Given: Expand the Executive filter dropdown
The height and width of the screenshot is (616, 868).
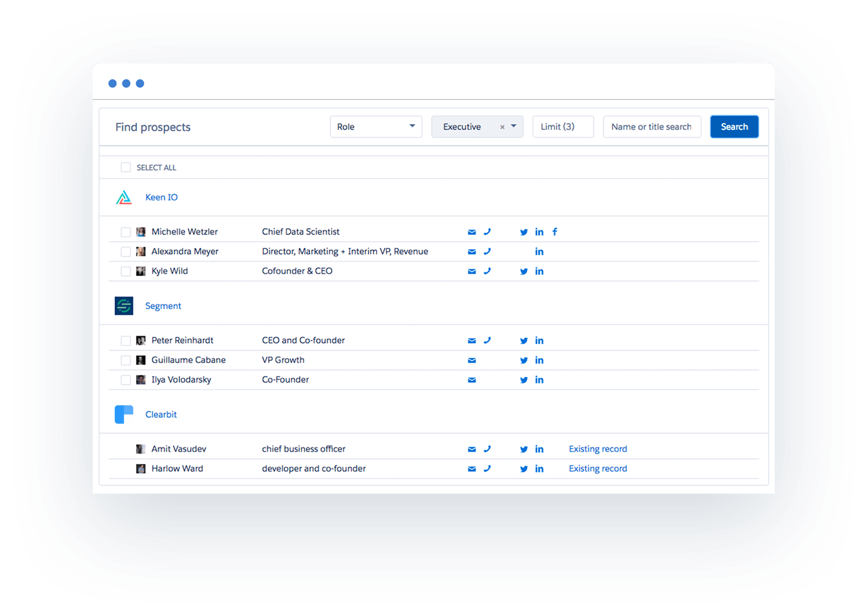Looking at the screenshot, I should (x=513, y=126).
